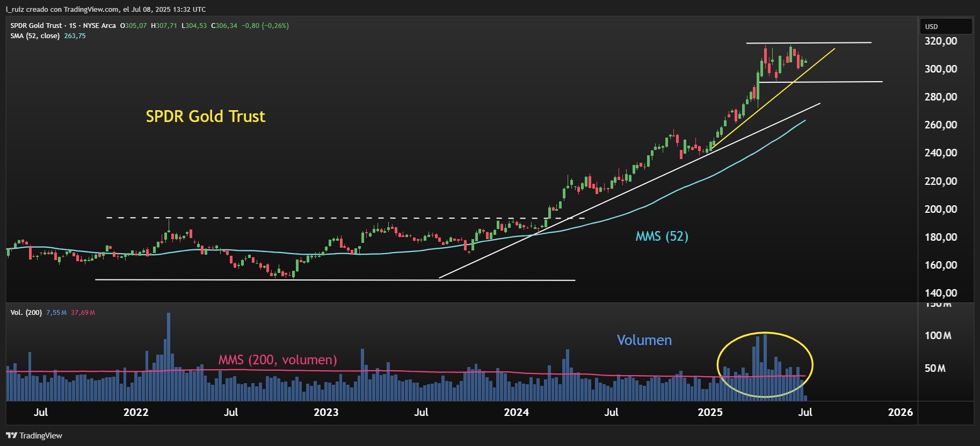The image size is (980, 446).
Task: Click the 'Volumen' blue annotation label
Action: [644, 340]
